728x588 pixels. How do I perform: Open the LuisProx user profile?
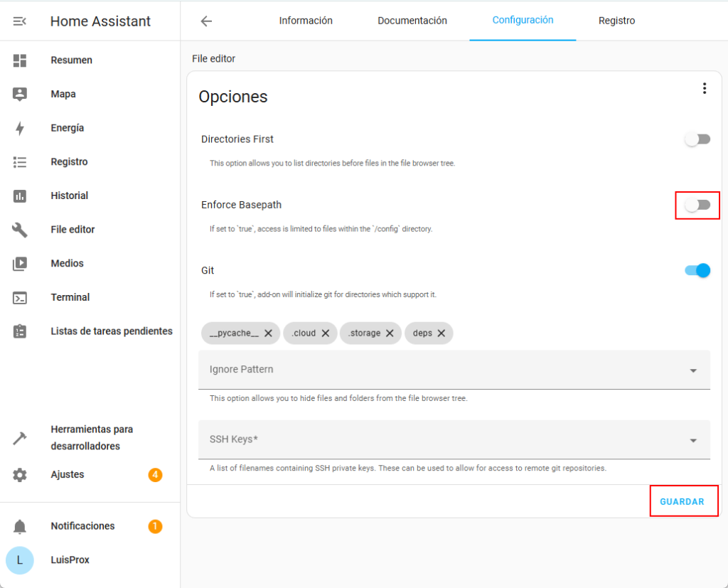(70, 560)
